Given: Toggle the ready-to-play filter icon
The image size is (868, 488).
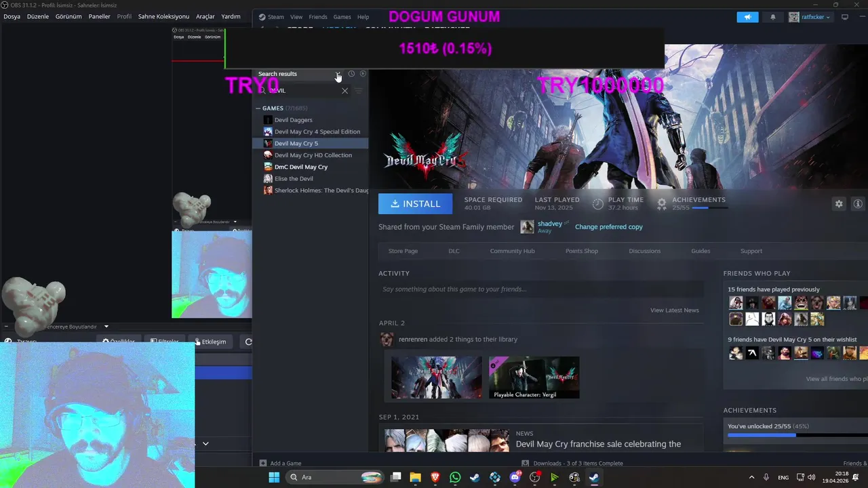Looking at the screenshot, I should tap(363, 74).
